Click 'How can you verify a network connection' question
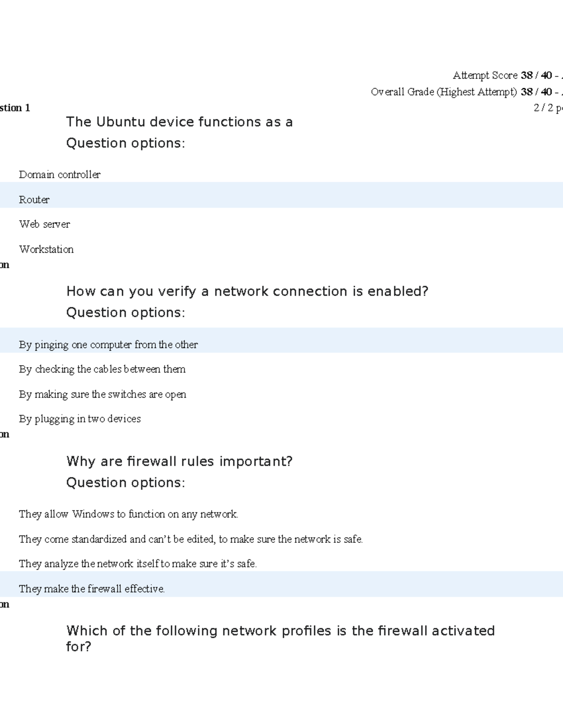Viewport: 563px width, 728px height. (x=247, y=292)
